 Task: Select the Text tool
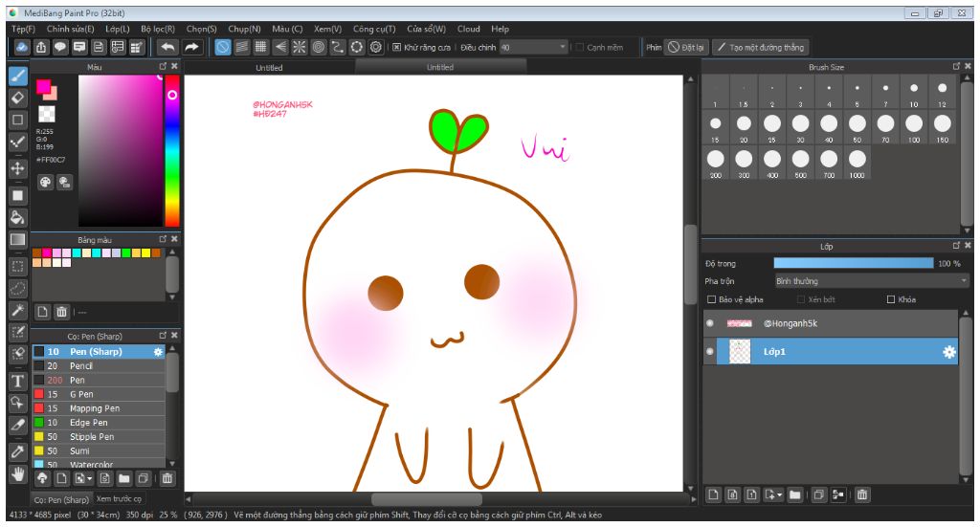[17, 381]
